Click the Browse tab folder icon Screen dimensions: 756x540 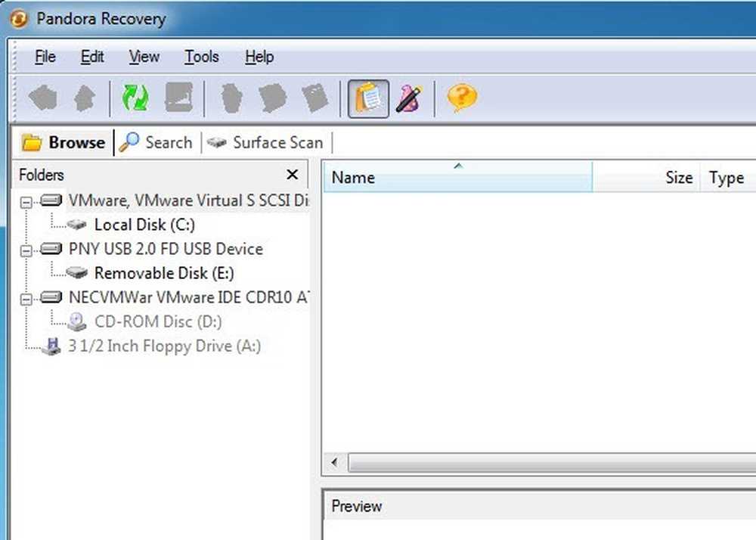32,143
